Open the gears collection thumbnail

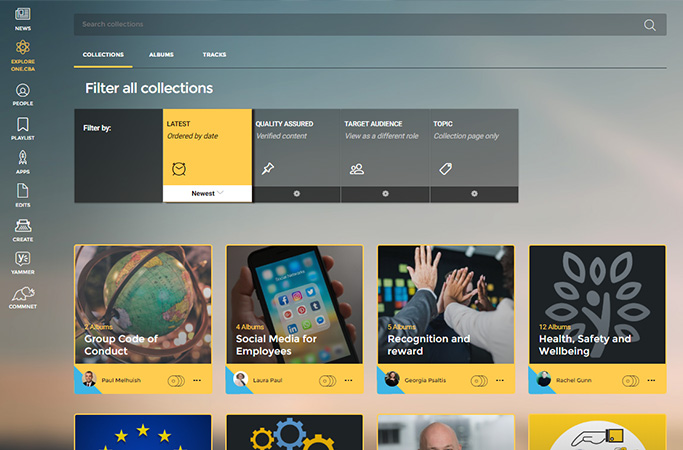294,432
